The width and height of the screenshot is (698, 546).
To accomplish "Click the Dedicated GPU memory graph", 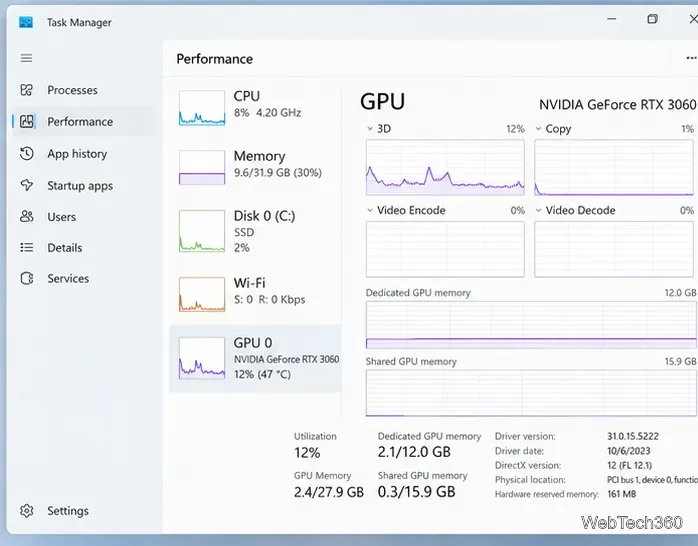I will [x=531, y=324].
